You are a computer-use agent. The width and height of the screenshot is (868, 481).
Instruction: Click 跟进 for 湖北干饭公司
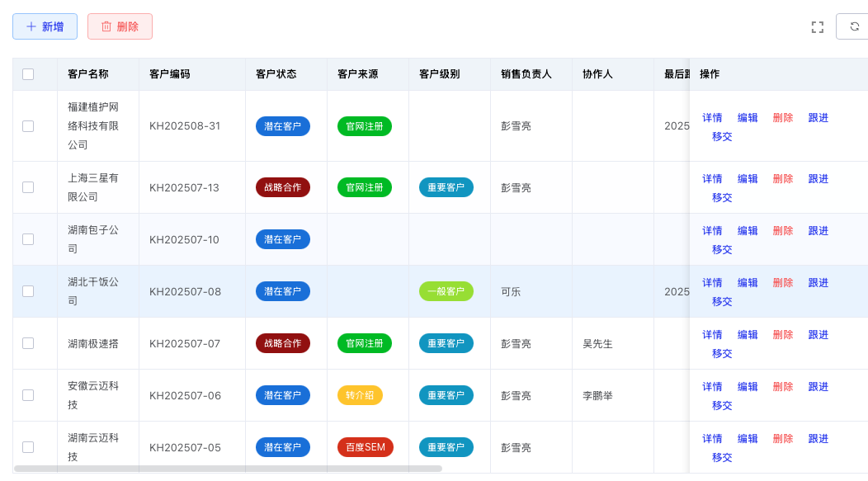pos(818,282)
